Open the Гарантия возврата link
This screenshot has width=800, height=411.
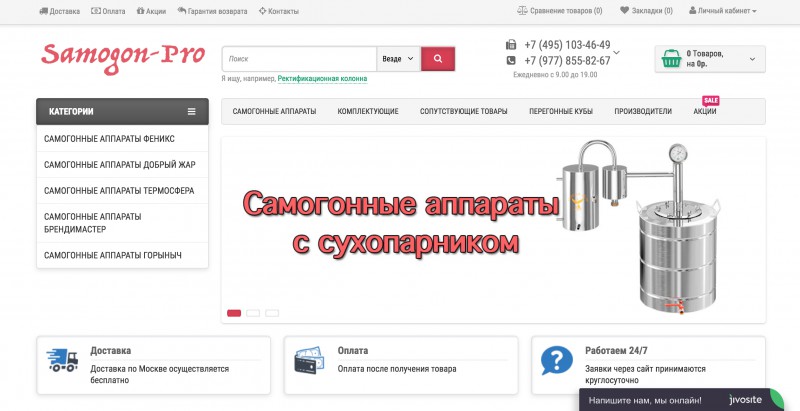(217, 11)
